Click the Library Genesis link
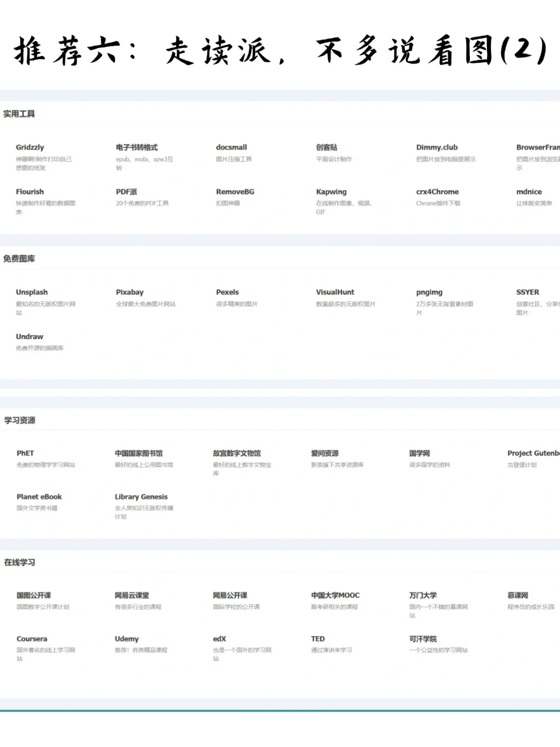This screenshot has width=560, height=747. 141,496
